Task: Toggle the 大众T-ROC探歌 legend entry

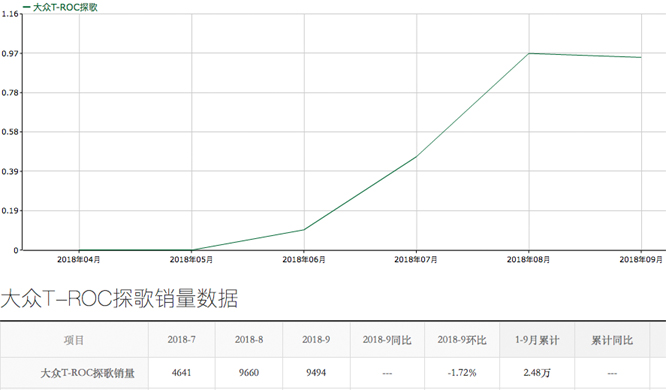Action: pos(60,7)
